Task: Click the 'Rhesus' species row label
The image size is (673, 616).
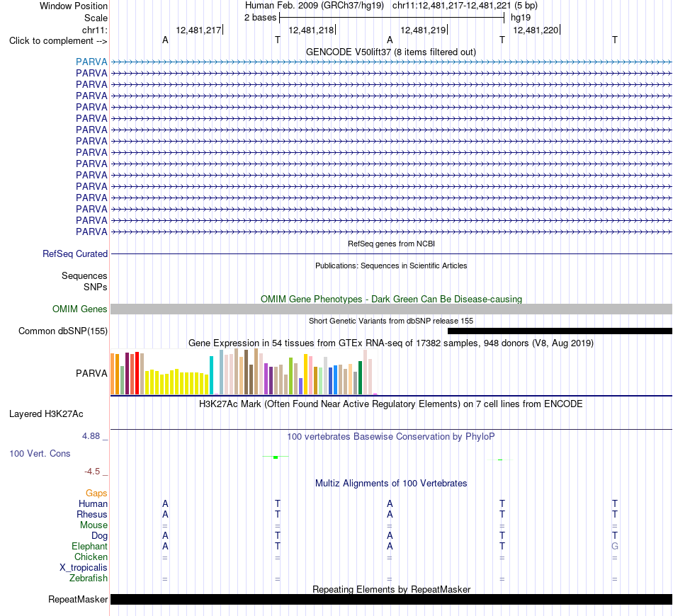Action: coord(92,514)
